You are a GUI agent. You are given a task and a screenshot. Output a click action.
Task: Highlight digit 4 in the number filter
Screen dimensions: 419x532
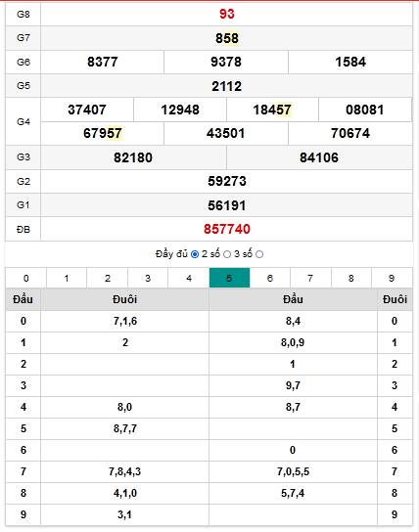[189, 278]
